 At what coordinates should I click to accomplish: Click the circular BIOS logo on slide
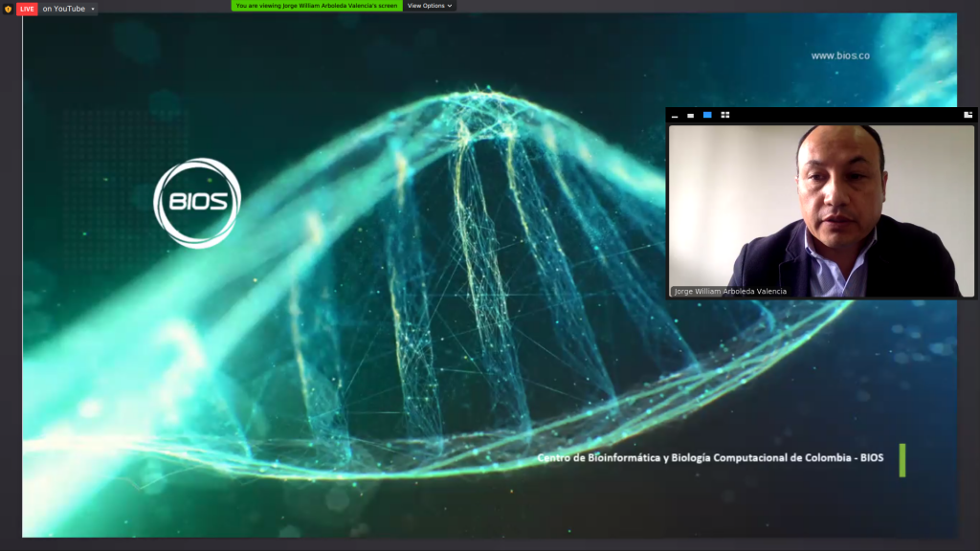197,203
